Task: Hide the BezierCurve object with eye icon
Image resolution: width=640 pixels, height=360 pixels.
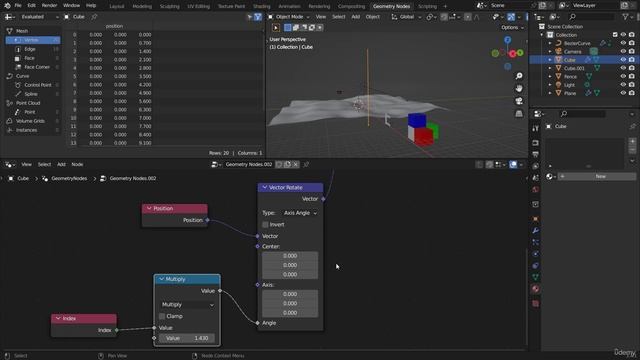Action: pos(623,43)
